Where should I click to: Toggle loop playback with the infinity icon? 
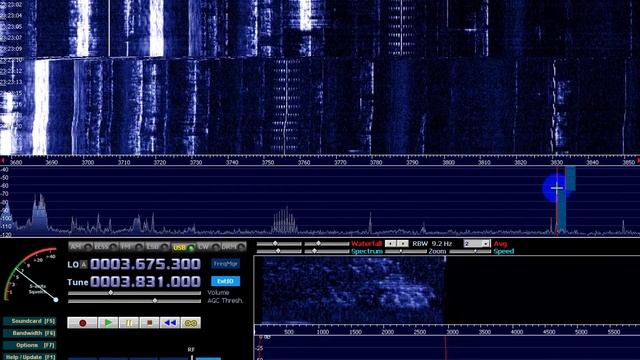191,323
